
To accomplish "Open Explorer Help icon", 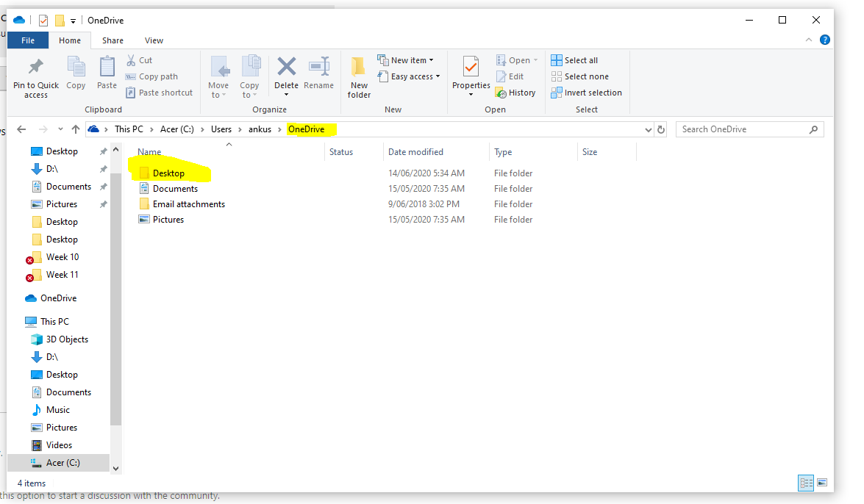I will pos(825,40).
